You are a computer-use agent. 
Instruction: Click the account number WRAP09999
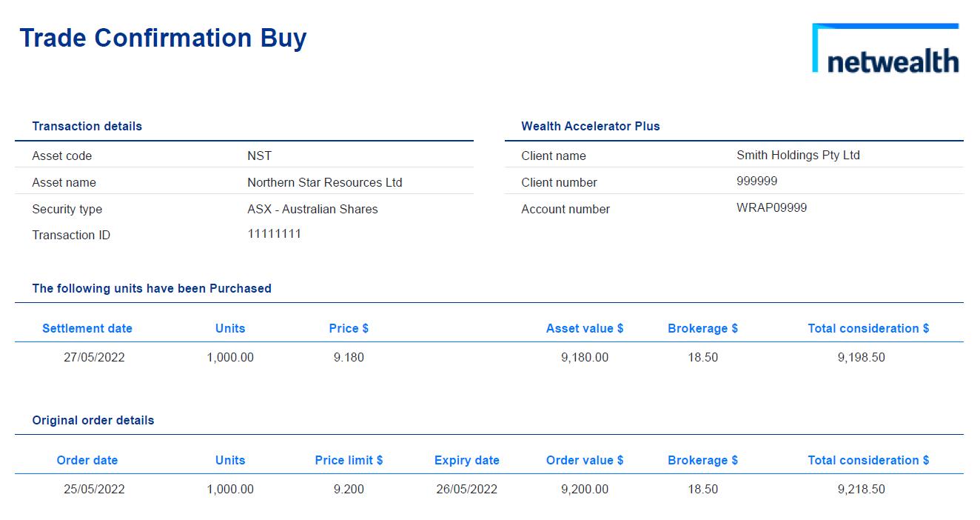click(771, 207)
